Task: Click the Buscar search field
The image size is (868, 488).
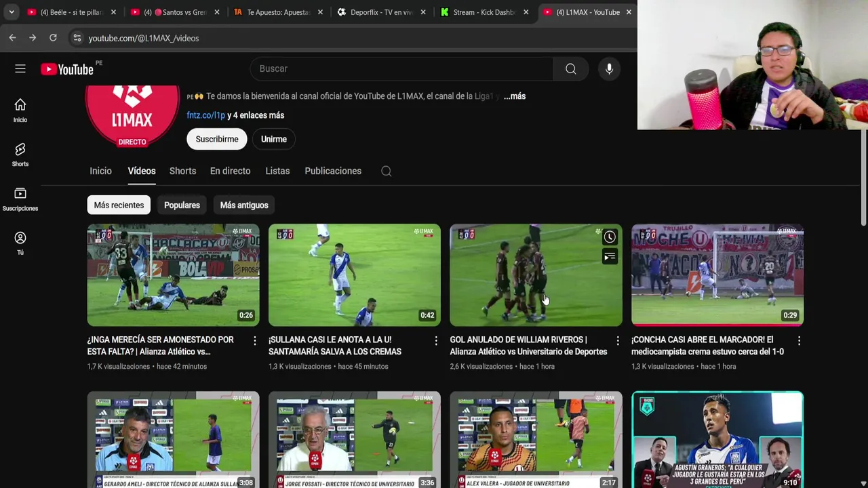Action: coord(401,68)
